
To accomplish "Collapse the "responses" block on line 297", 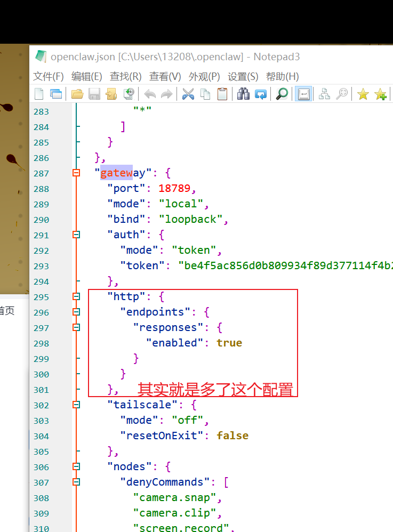I will pos(76,327).
